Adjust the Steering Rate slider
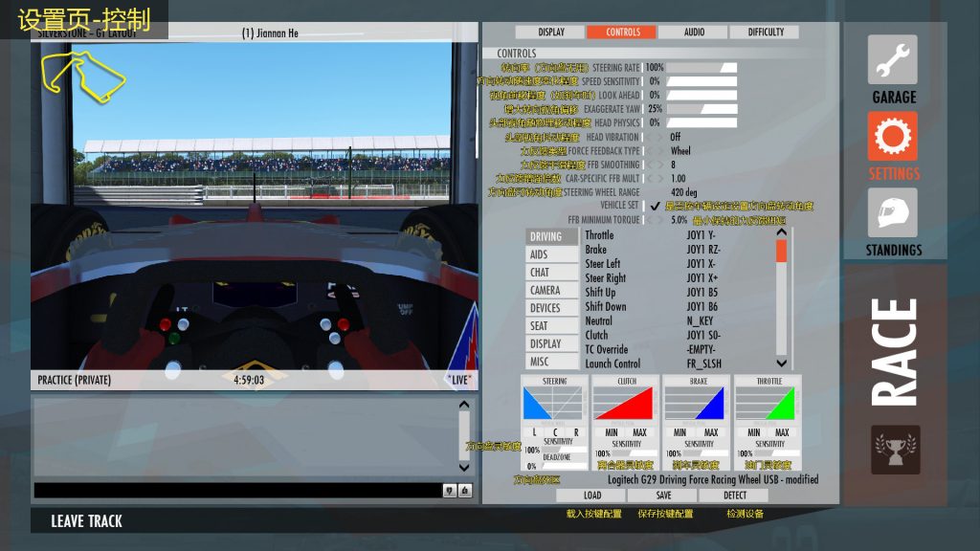This screenshot has width=980, height=551. tap(702, 68)
